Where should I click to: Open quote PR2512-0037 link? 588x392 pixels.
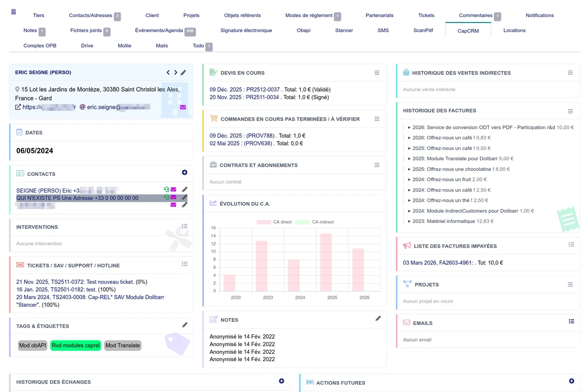click(x=263, y=90)
